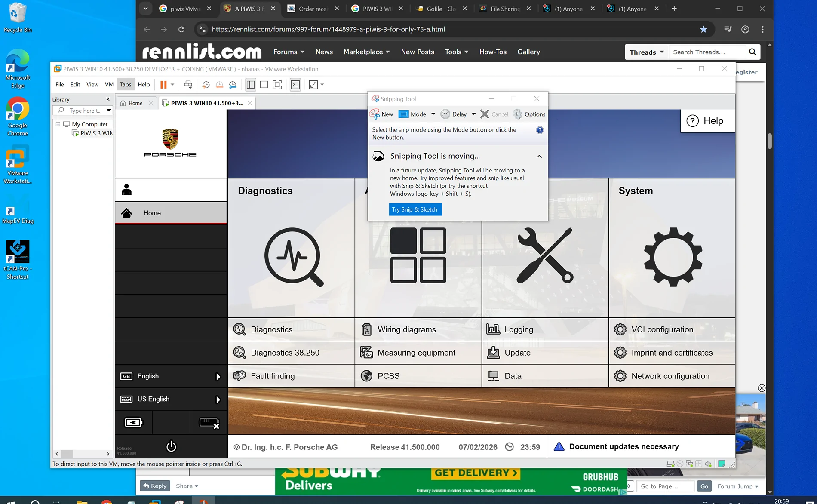Open Snipping Tool Options

pyautogui.click(x=529, y=114)
